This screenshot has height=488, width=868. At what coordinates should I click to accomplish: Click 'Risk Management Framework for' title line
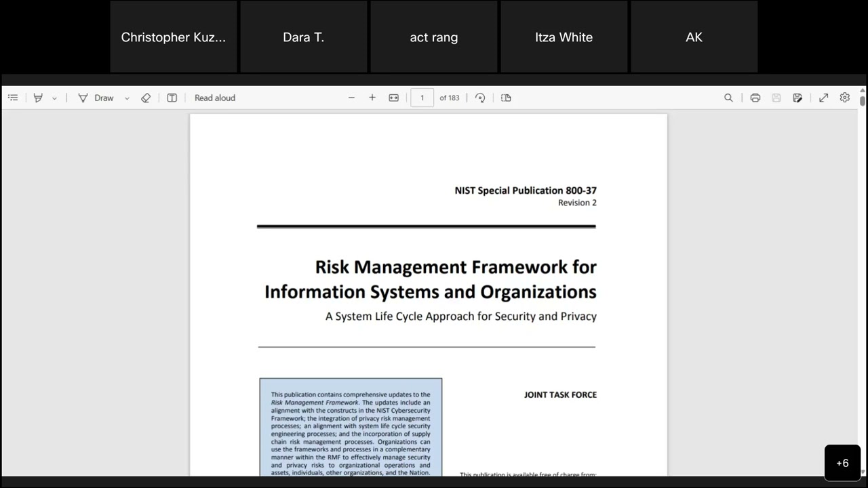pos(456,267)
